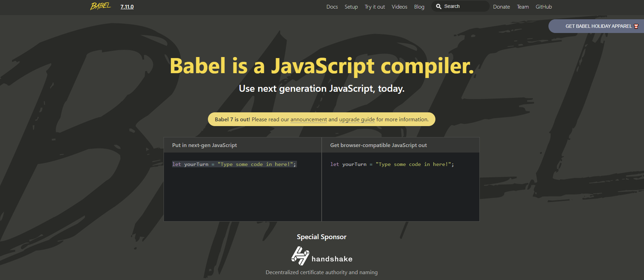
Task: Open the Try it out page
Action: pyautogui.click(x=375, y=7)
